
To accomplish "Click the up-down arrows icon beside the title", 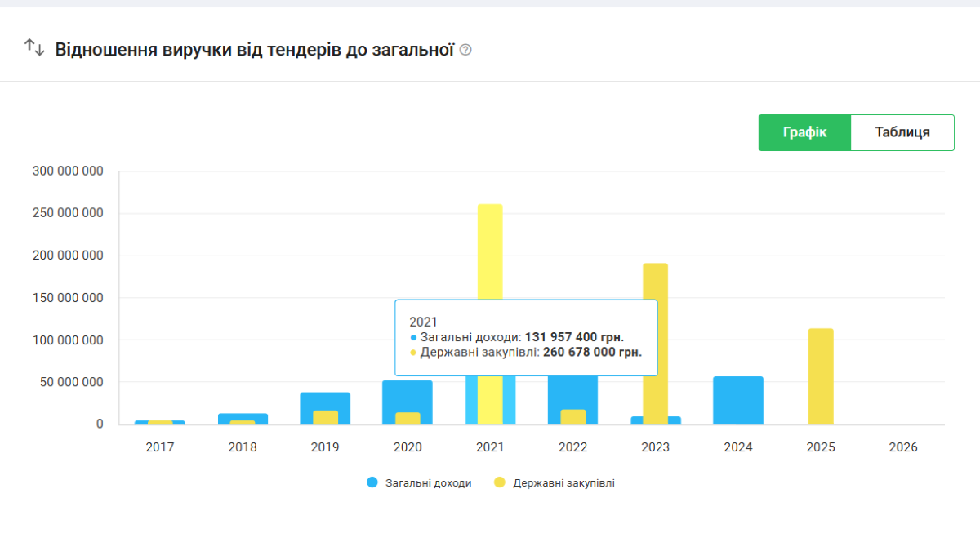I will [34, 47].
